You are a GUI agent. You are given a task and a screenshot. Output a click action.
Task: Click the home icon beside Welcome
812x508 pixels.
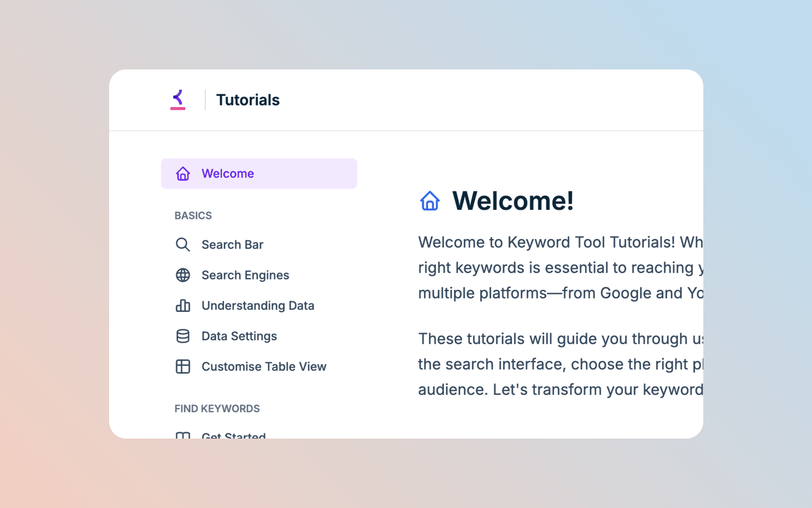click(183, 174)
